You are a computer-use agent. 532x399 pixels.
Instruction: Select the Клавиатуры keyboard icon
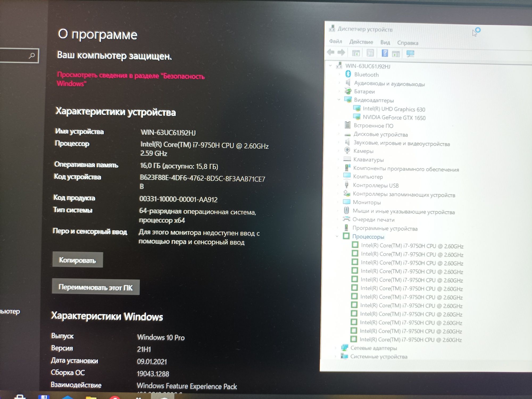[347, 159]
